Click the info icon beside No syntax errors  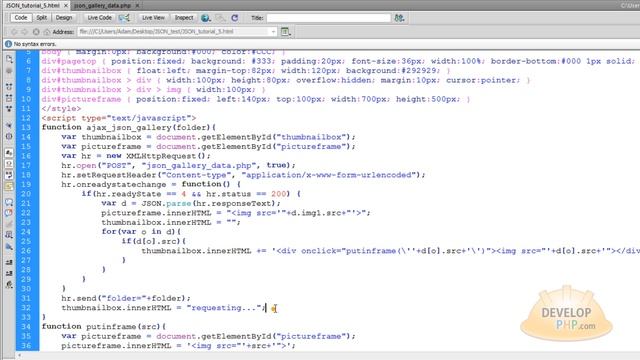8,44
